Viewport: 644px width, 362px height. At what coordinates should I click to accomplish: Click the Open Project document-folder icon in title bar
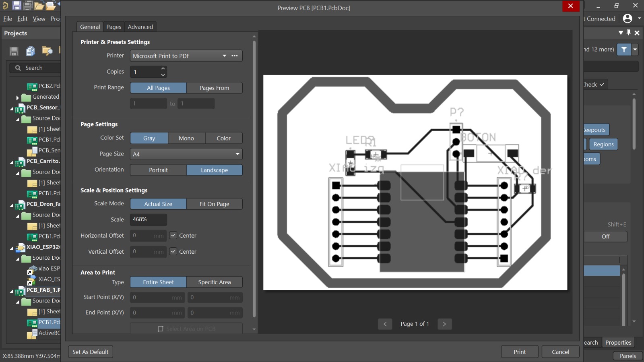[x=51, y=6]
